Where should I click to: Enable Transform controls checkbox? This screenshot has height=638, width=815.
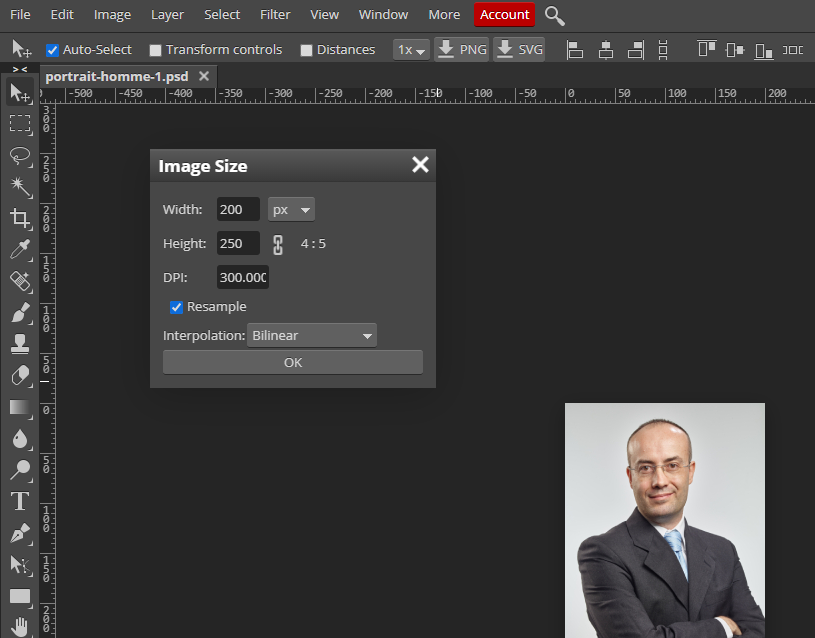pos(155,50)
